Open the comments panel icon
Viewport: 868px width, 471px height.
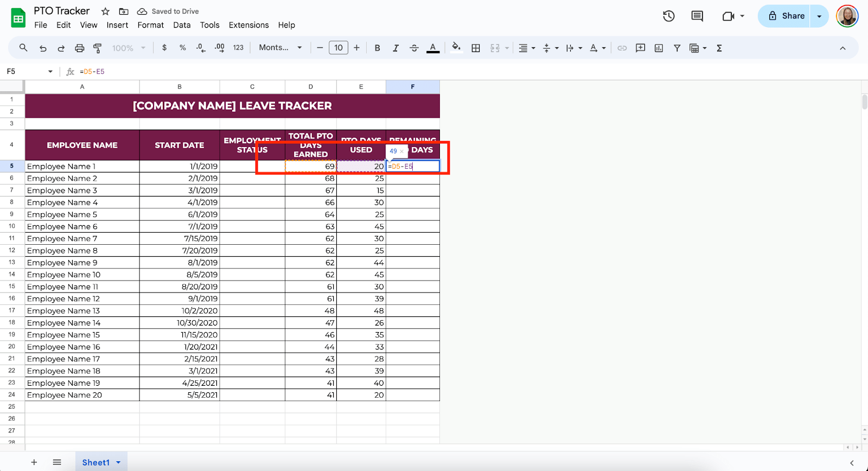click(697, 16)
